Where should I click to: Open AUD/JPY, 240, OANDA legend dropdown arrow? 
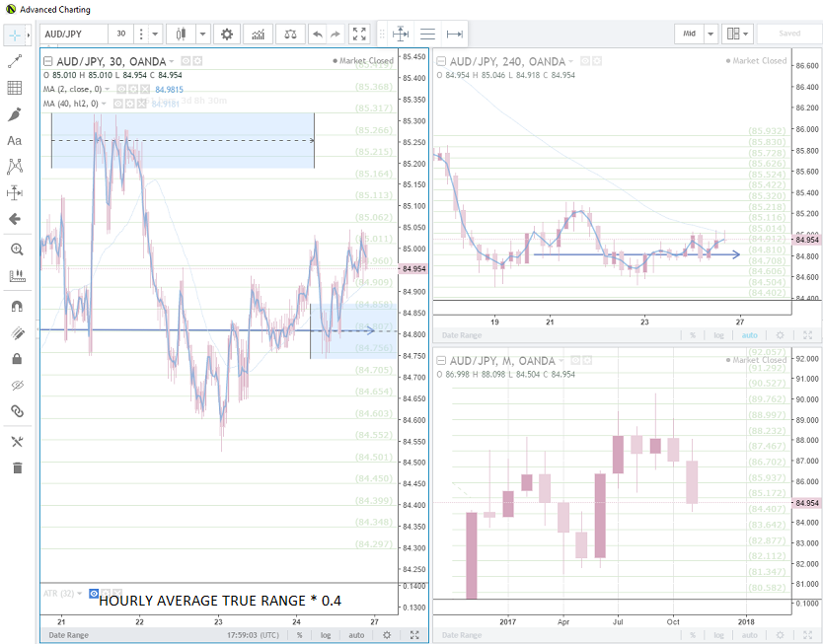point(571,62)
